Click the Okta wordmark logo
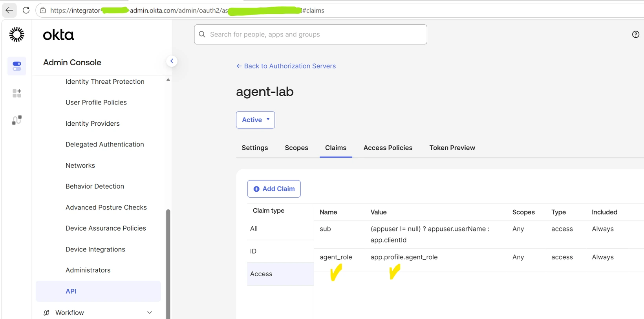This screenshot has width=644, height=319. [58, 35]
